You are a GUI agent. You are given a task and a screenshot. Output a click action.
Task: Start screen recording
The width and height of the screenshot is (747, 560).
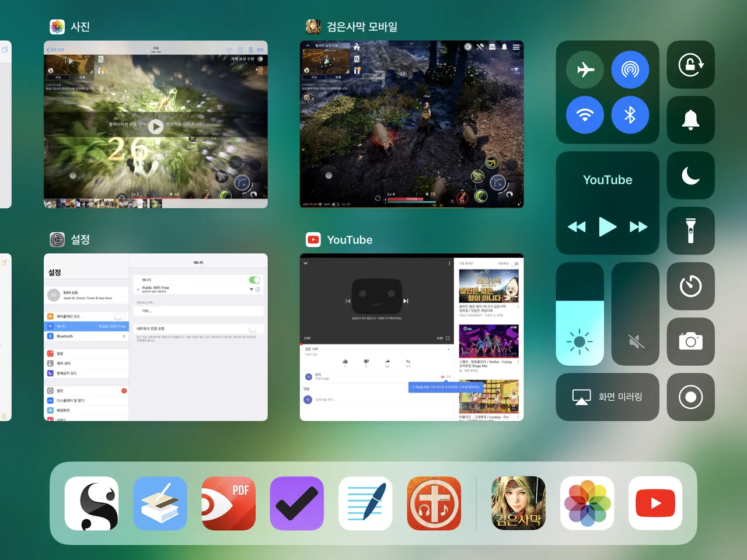[691, 397]
